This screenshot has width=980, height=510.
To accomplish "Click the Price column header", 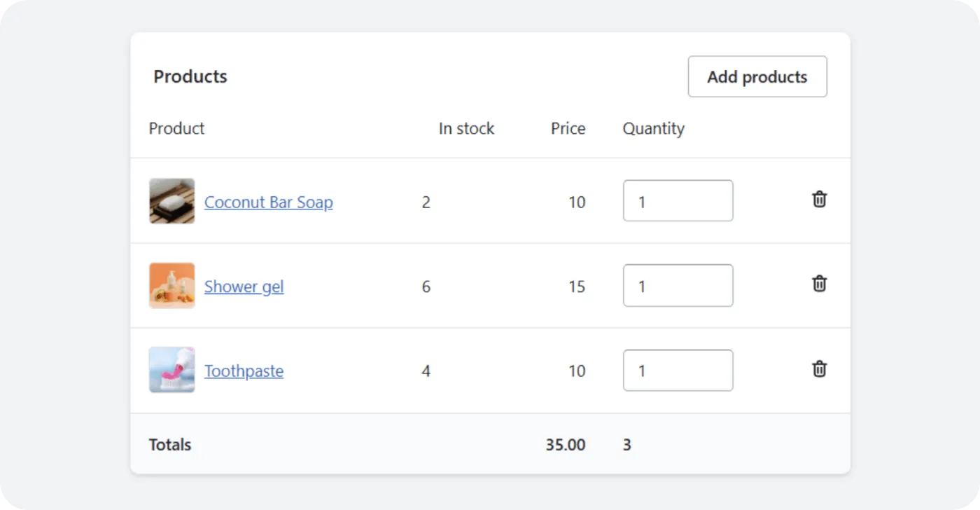I will (x=568, y=128).
